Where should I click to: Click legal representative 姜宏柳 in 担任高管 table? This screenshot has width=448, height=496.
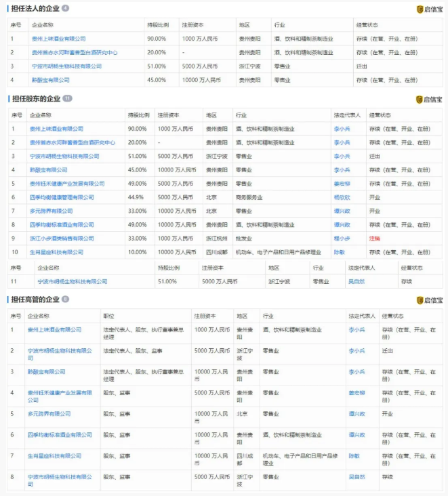tap(357, 393)
